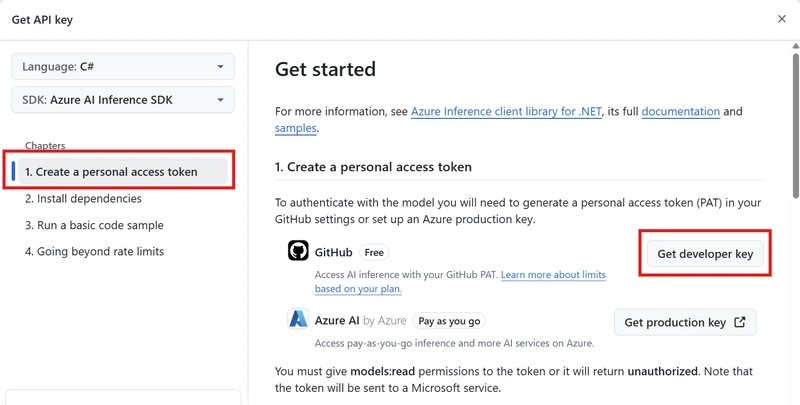Open the Language: C# dropdown
Image resolution: width=800 pixels, height=405 pixels.
(x=123, y=66)
